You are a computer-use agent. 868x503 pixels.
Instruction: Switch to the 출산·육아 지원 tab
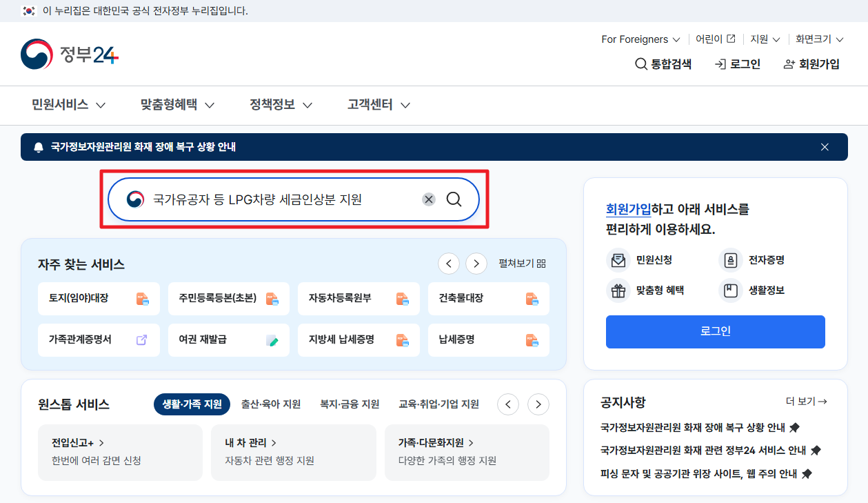pos(270,404)
